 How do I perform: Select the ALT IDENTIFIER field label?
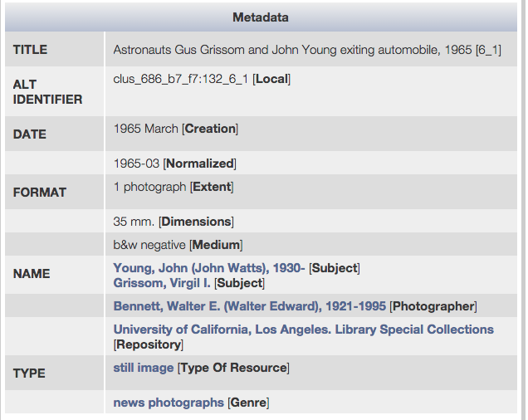coord(47,92)
